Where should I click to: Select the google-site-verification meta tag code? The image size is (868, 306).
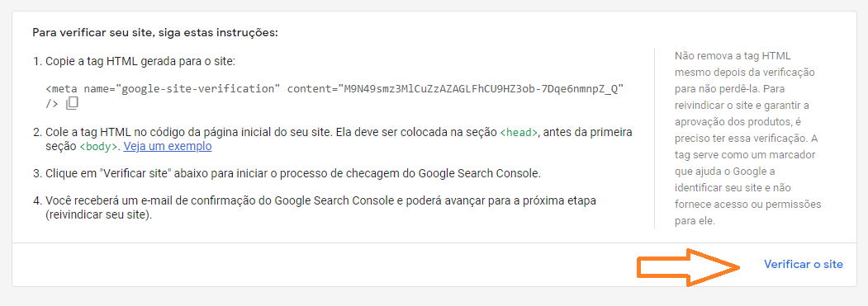point(335,96)
